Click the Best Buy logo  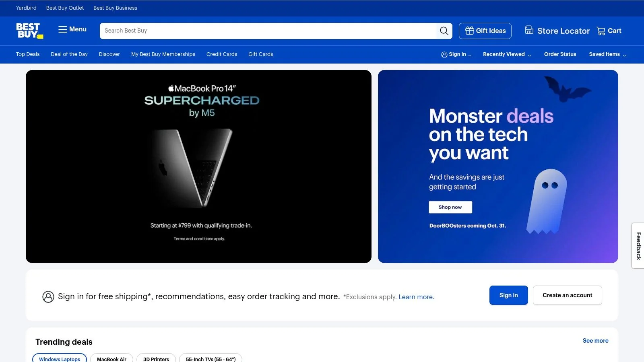coord(30,31)
